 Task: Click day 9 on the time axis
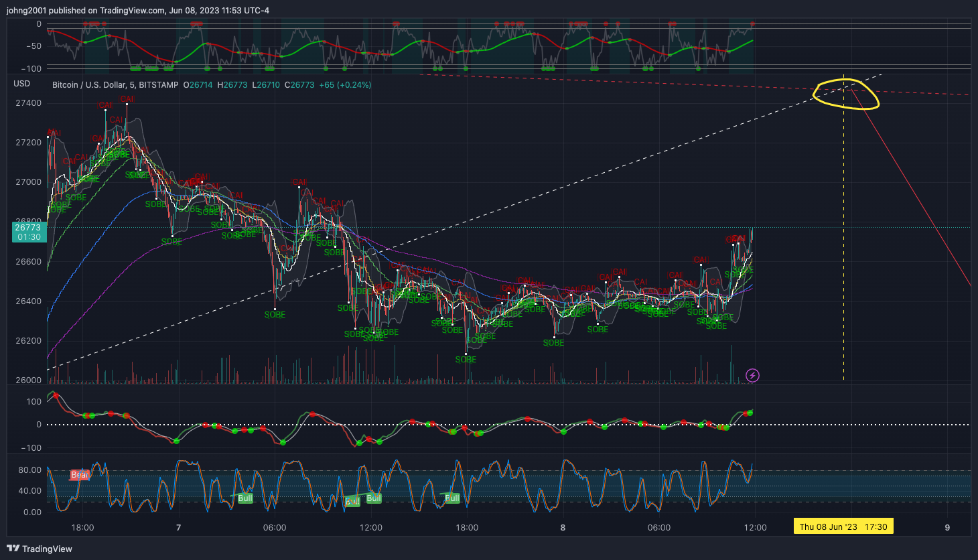[947, 527]
